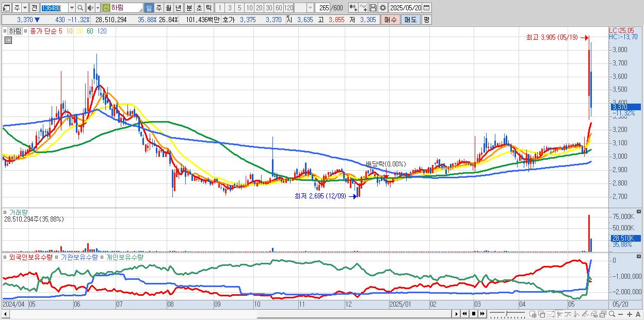
Task: Toggle the 외국인보유수량 indicator box
Action: pos(5,257)
